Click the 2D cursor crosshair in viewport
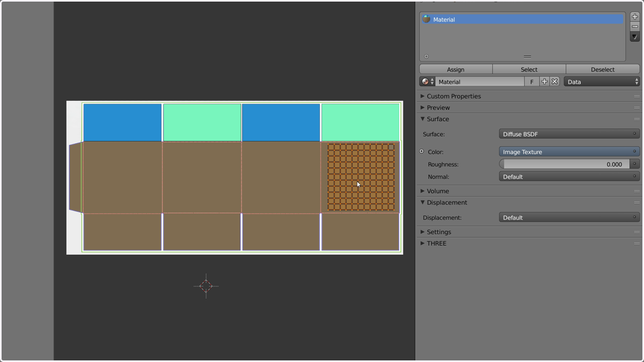The image size is (644, 362). (206, 286)
